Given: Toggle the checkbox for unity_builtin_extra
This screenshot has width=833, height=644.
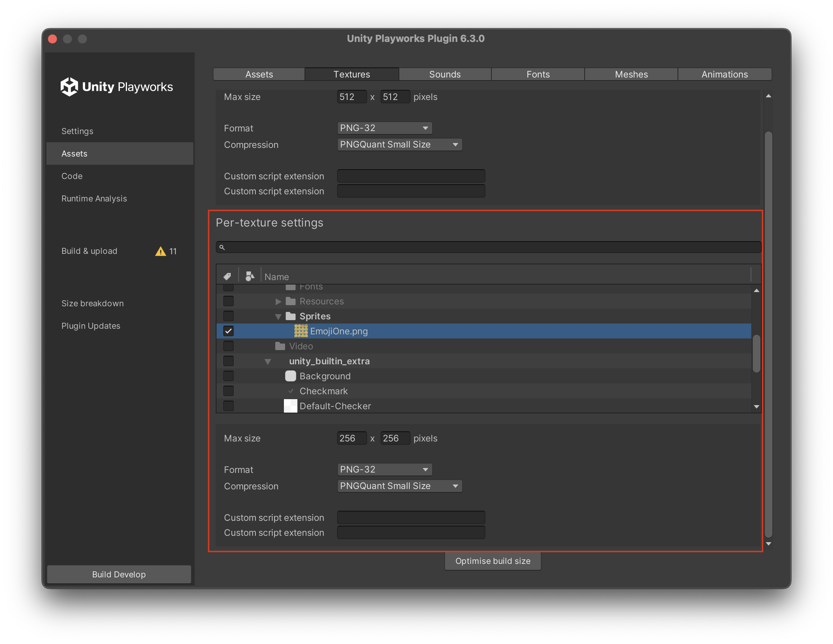Looking at the screenshot, I should click(228, 361).
